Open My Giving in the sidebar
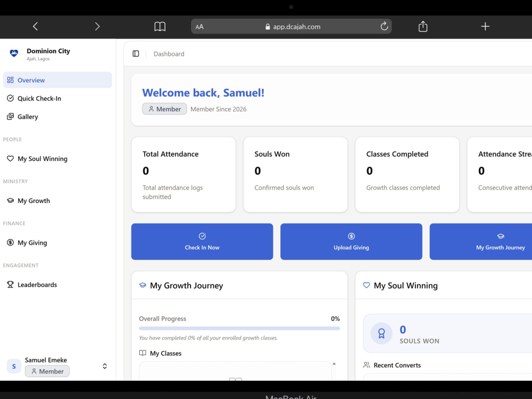This screenshot has height=399, width=532. tap(57, 243)
